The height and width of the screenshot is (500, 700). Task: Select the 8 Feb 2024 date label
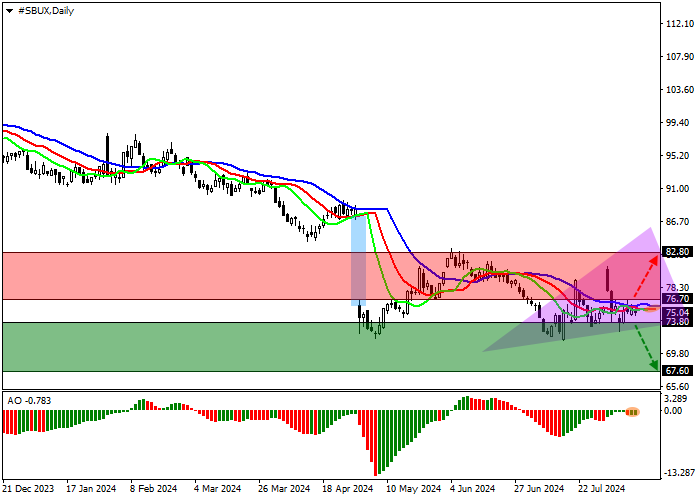154,489
